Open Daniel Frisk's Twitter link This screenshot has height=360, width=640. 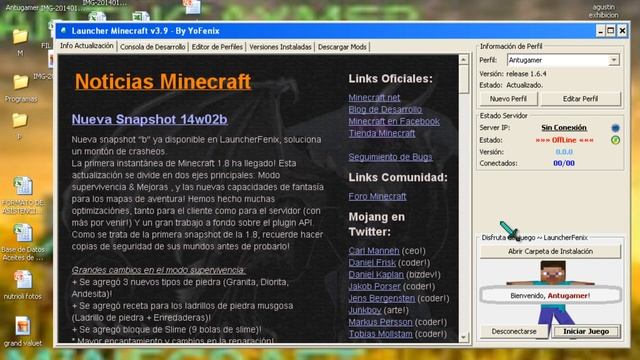coord(372,262)
